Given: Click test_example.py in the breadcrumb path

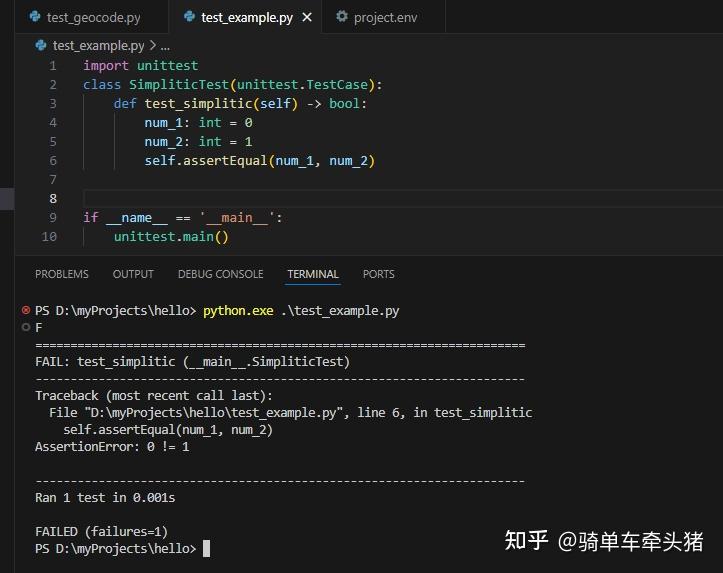Looking at the screenshot, I should (x=98, y=46).
